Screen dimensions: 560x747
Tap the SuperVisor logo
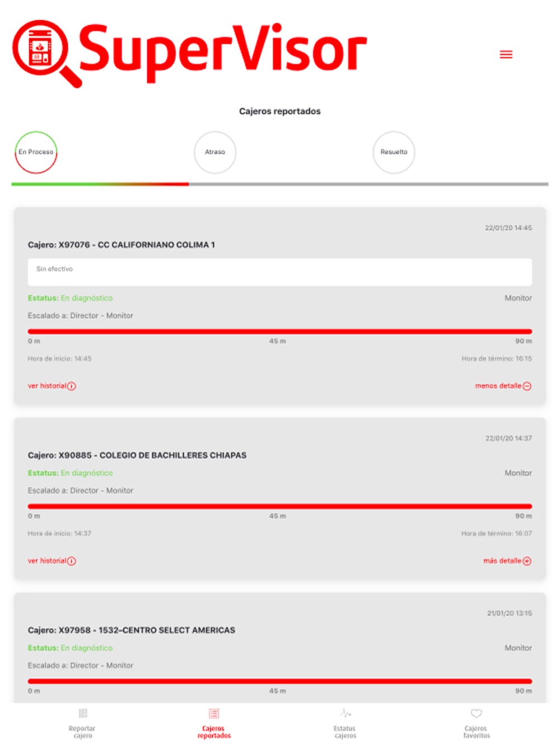189,54
